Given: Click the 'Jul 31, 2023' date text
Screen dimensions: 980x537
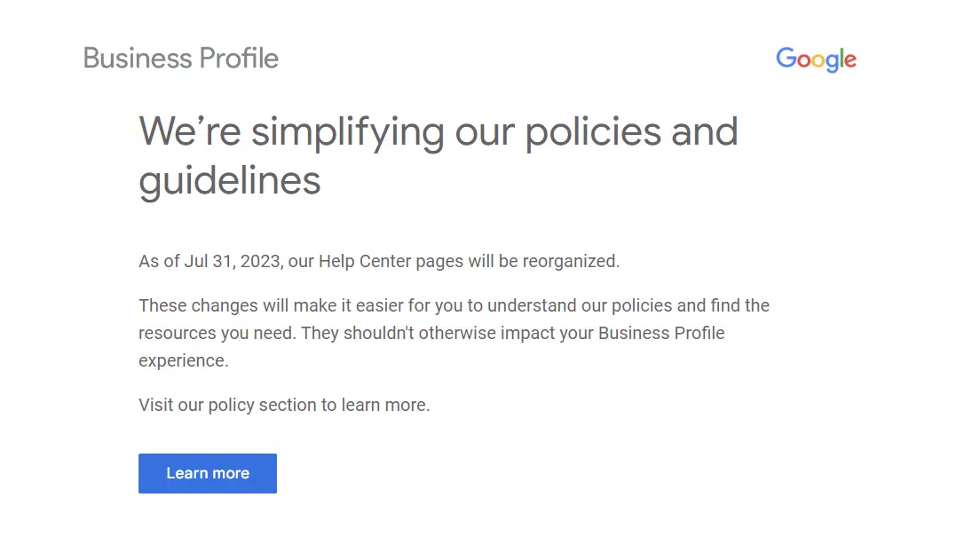Looking at the screenshot, I should (231, 261).
